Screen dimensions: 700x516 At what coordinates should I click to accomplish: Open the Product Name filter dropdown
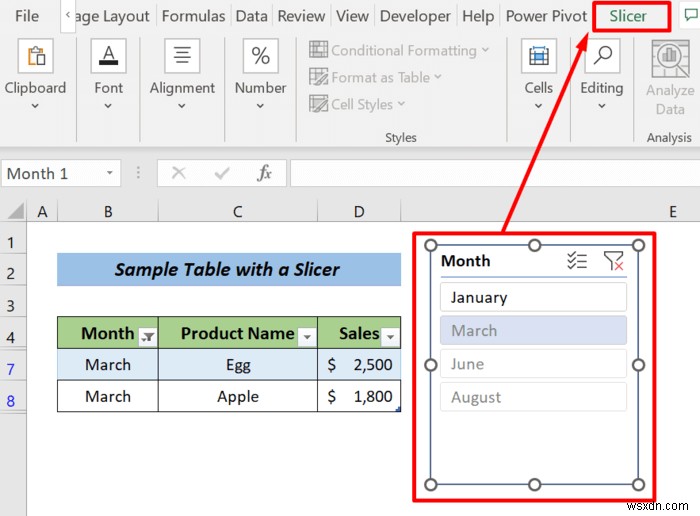pyautogui.click(x=307, y=337)
